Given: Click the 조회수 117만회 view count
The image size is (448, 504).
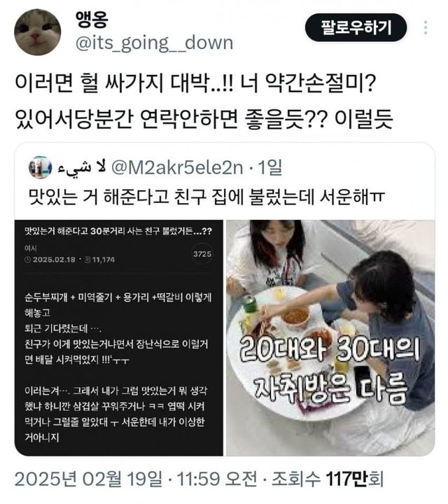Looking at the screenshot, I should [328, 479].
